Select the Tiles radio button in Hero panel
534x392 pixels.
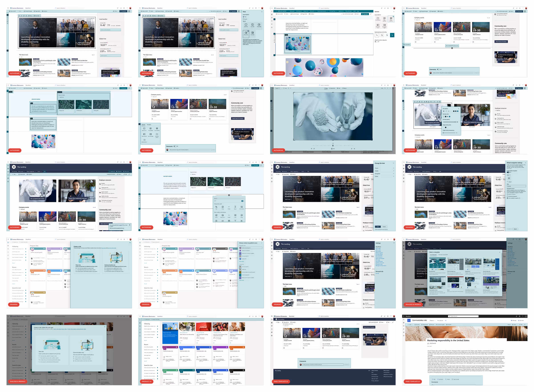pyautogui.click(x=243, y=17)
